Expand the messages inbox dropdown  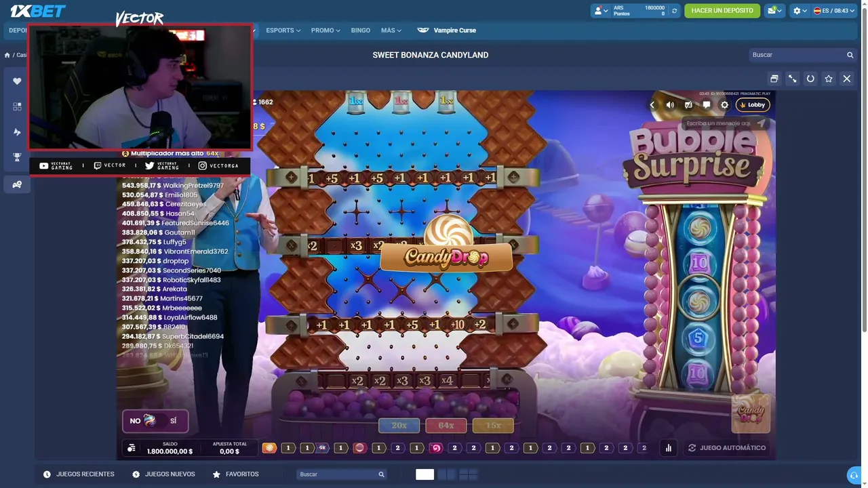[x=774, y=11]
